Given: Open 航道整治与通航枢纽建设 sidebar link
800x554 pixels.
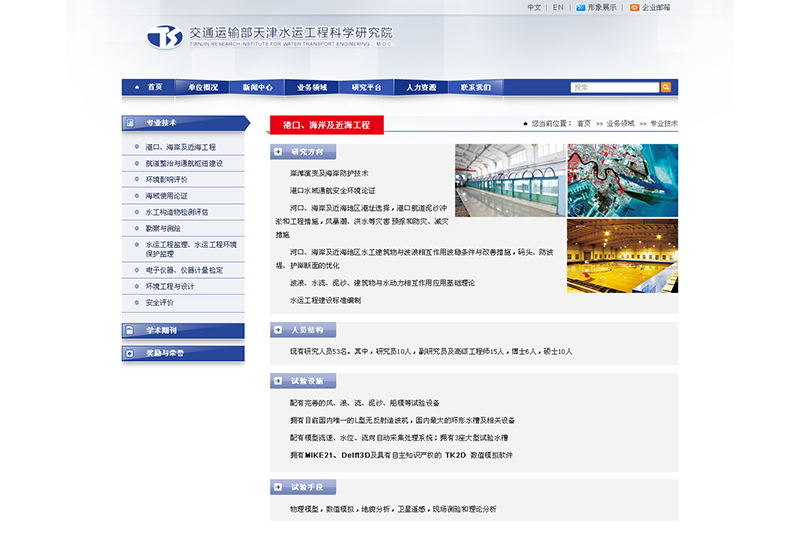Looking at the screenshot, I should (184, 163).
